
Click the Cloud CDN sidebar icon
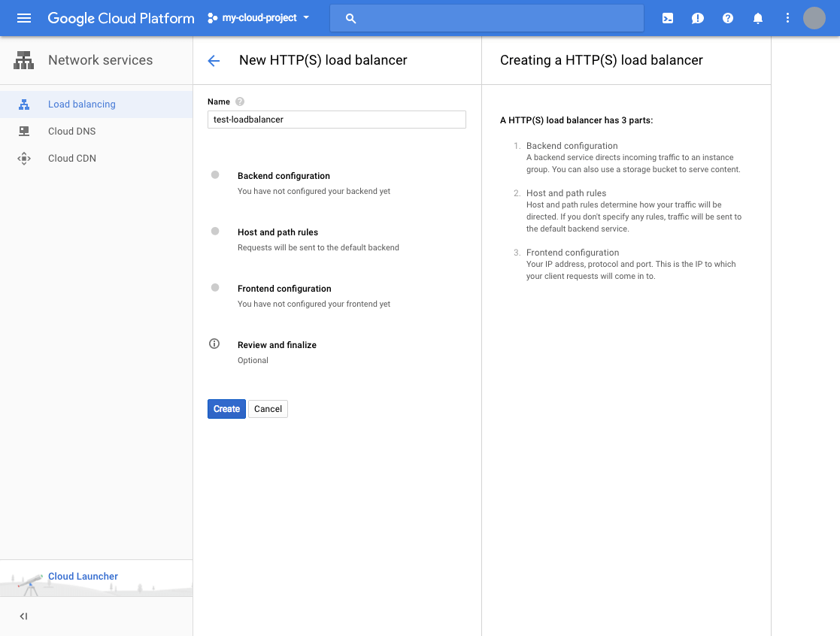coord(24,159)
